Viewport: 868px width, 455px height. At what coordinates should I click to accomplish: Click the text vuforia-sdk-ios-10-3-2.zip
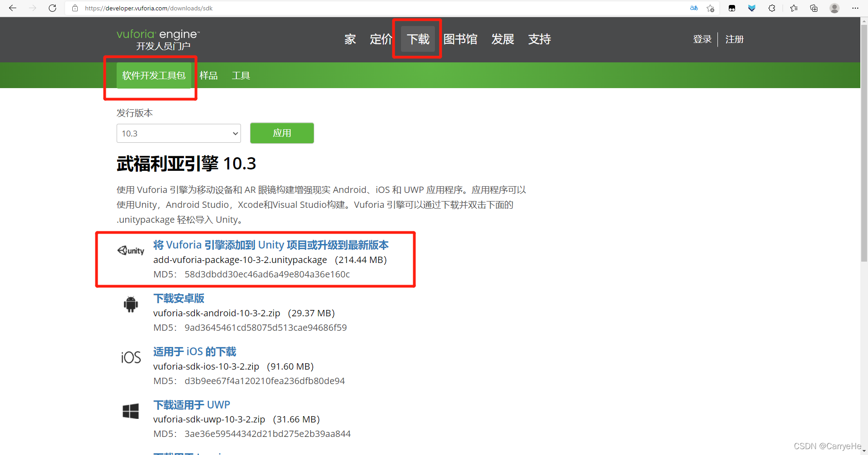206,366
